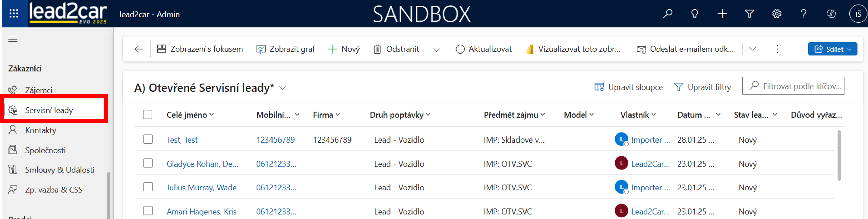This screenshot has width=868, height=219.
Task: Collapse the hamburger navigation menu
Action: [13, 39]
